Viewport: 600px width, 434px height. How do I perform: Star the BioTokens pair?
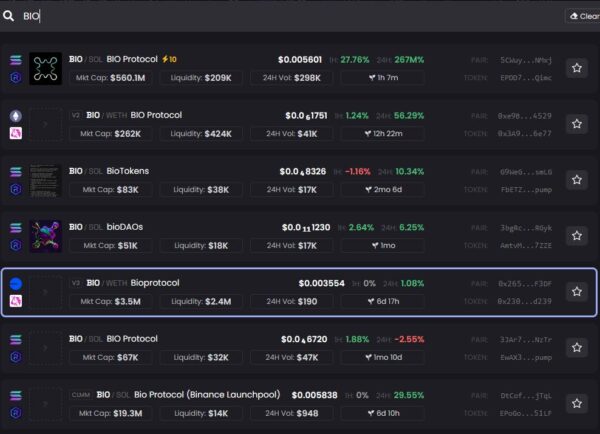coord(577,180)
